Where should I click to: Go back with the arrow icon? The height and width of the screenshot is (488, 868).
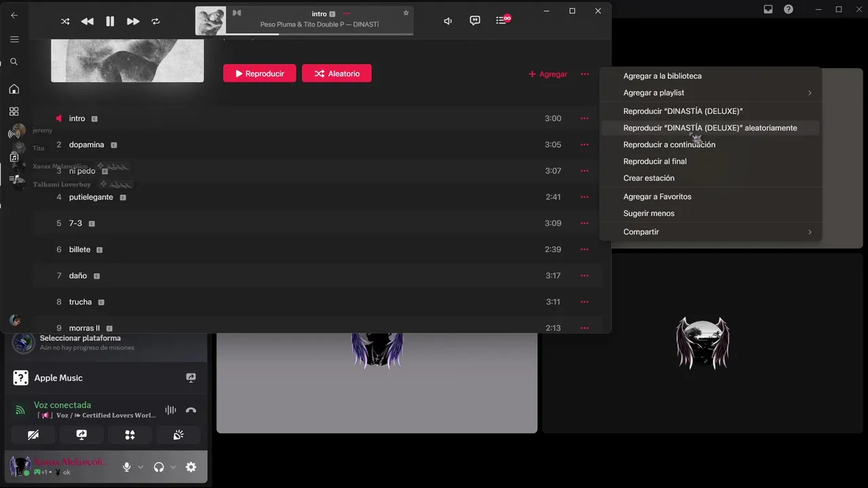[x=14, y=15]
